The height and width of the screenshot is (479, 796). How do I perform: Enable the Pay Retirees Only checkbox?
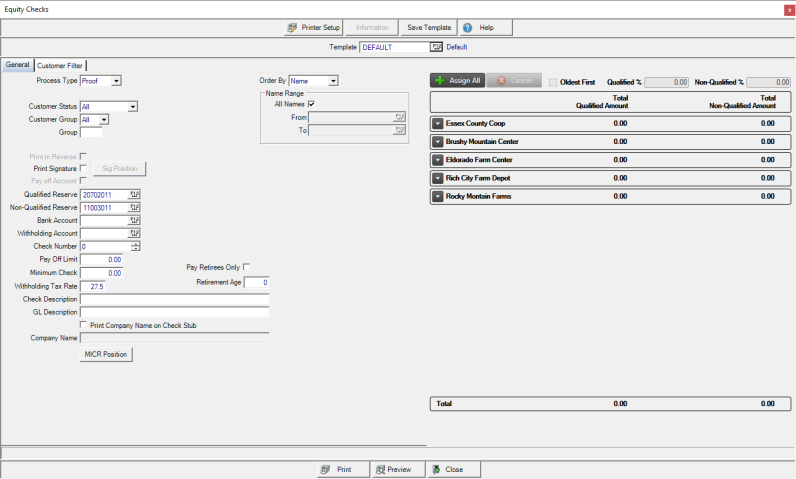pyautogui.click(x=247, y=267)
